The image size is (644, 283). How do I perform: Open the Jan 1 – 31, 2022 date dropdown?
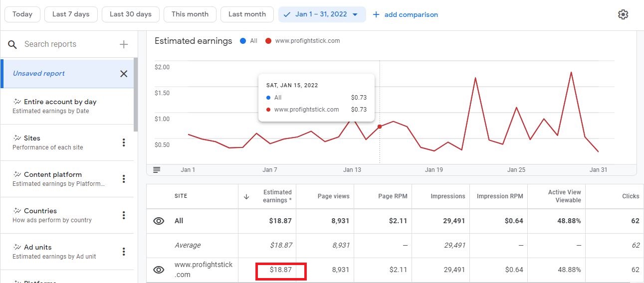[x=322, y=14]
